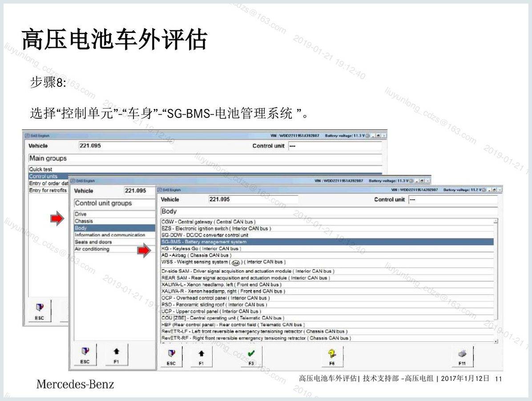
Task: Click Vehicle field in Main groups window
Action: pos(125,146)
